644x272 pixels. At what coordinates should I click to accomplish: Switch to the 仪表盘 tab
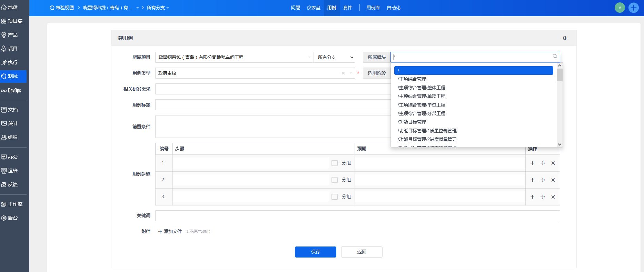[x=313, y=8]
